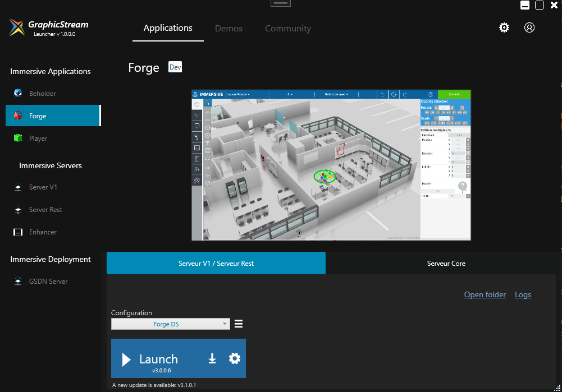Select Beholder in the sidebar
The height and width of the screenshot is (392, 562).
click(53, 93)
